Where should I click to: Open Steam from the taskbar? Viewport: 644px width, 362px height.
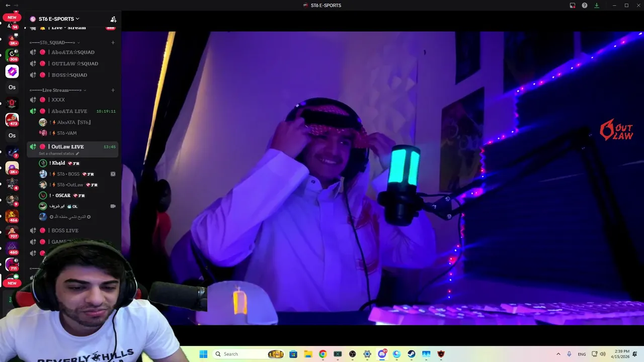[x=412, y=354]
